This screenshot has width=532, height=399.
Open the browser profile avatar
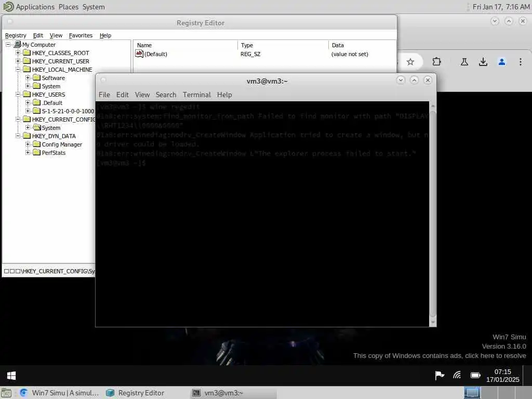(x=502, y=62)
